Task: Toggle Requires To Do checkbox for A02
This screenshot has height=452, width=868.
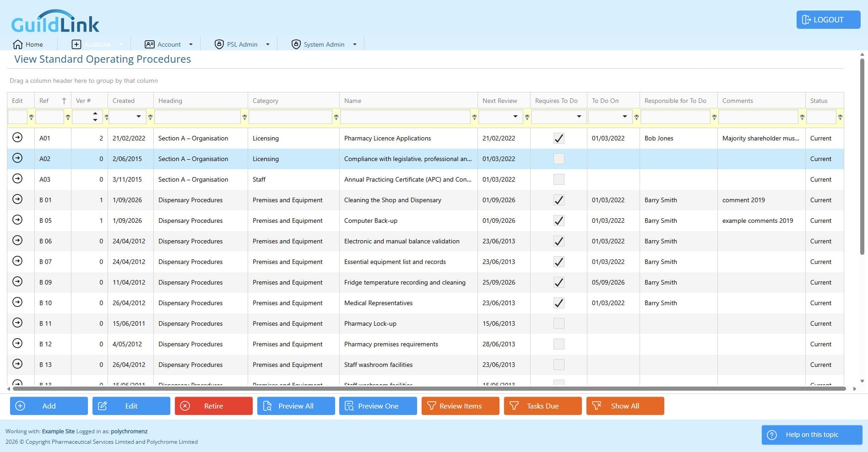Action: [x=559, y=159]
